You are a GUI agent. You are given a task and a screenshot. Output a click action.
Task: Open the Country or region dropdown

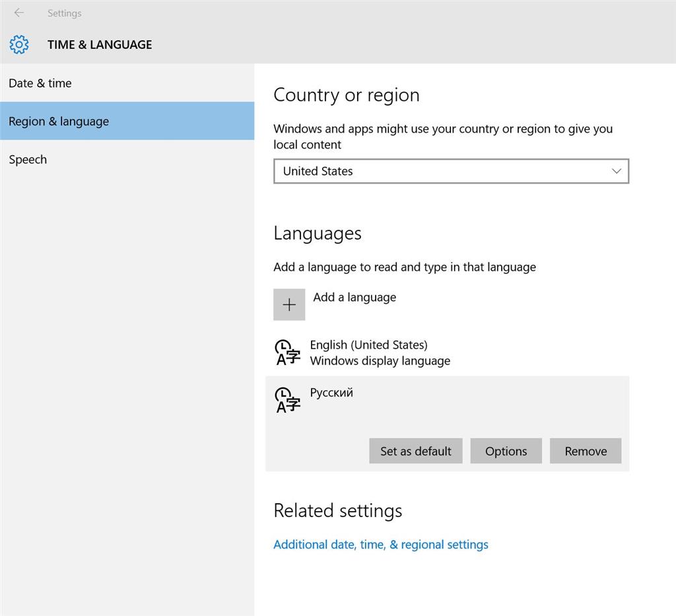(x=451, y=171)
